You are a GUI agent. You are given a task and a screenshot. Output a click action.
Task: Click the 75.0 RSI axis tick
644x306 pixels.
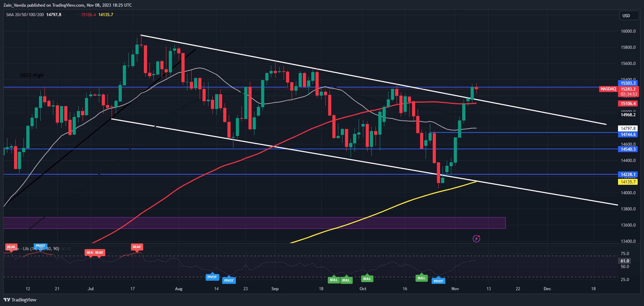click(x=625, y=254)
